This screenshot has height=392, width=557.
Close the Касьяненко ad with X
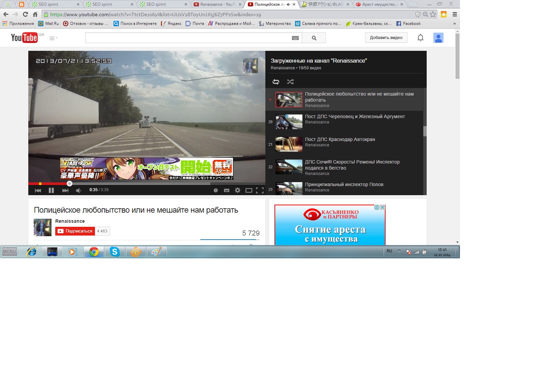(x=383, y=207)
